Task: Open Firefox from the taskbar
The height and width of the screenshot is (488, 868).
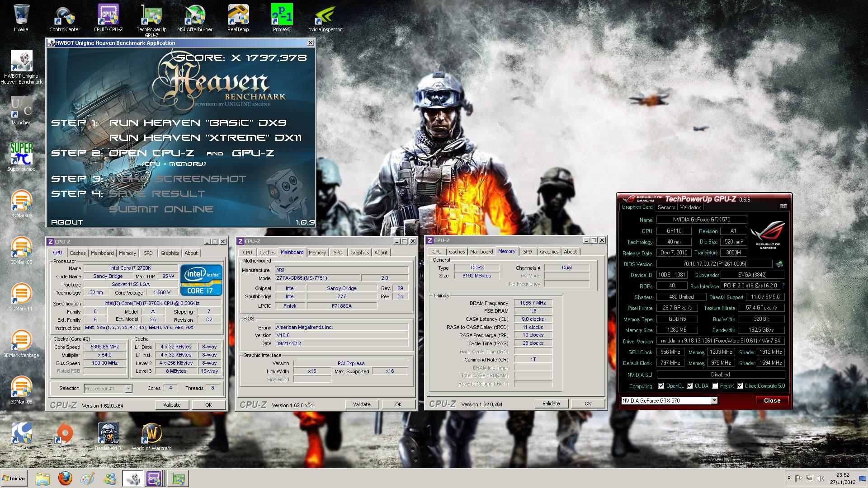Action: [65, 478]
